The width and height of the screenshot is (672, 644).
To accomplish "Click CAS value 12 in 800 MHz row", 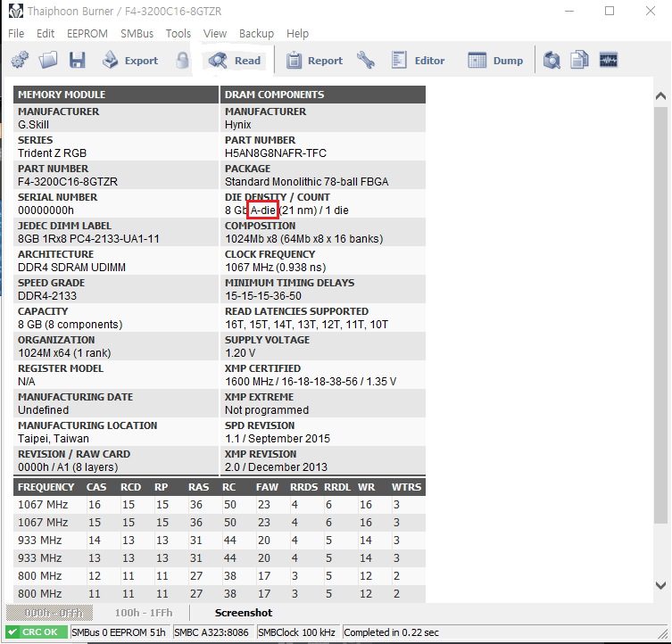I will click(x=95, y=576).
